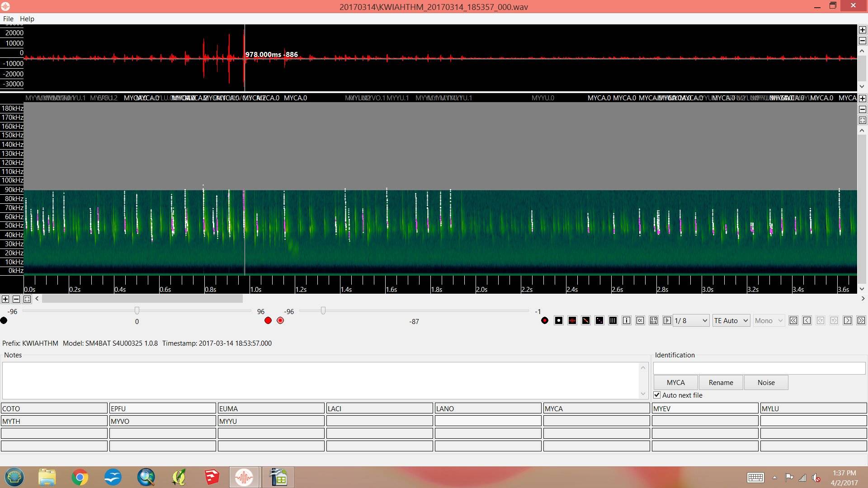Screen dimensions: 868x488
Task: Toggle Auto next file checkbox
Action: 657,395
